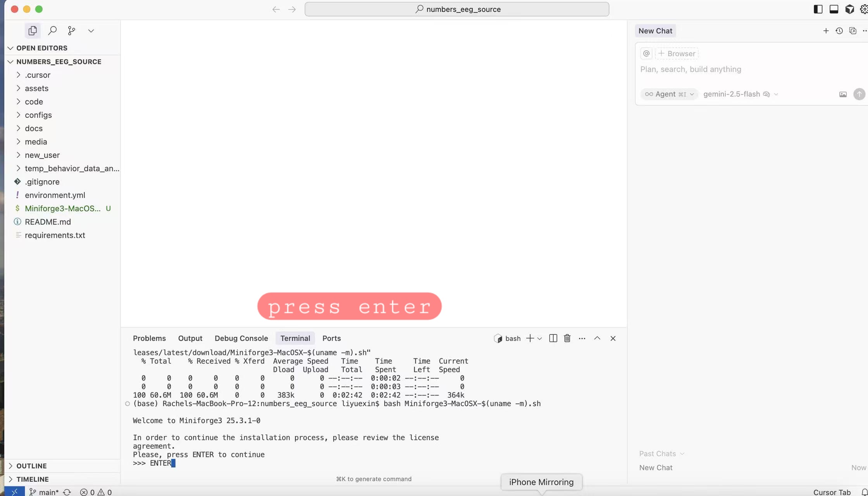This screenshot has width=868, height=496.
Task: Attach image via picture icon in chat
Action: pos(843,94)
